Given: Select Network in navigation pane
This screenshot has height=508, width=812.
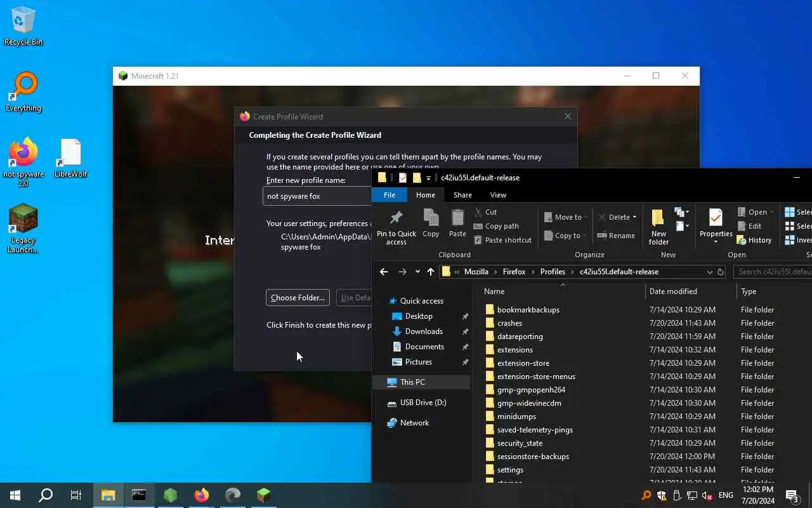Looking at the screenshot, I should click(414, 423).
